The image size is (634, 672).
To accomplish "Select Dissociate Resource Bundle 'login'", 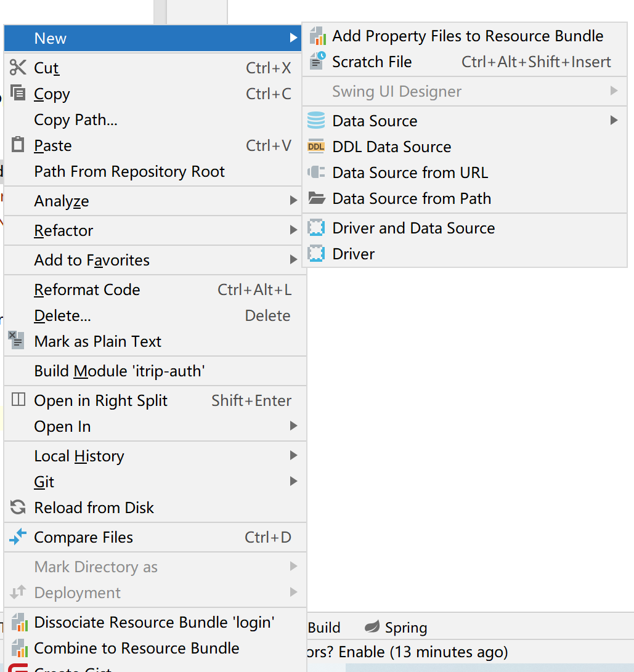I will point(153,622).
